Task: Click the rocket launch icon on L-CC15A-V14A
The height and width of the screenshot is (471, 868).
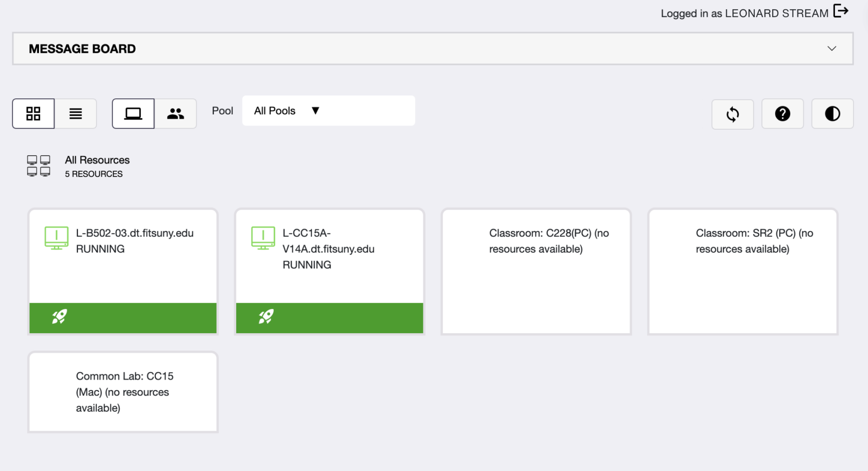Action: [265, 317]
